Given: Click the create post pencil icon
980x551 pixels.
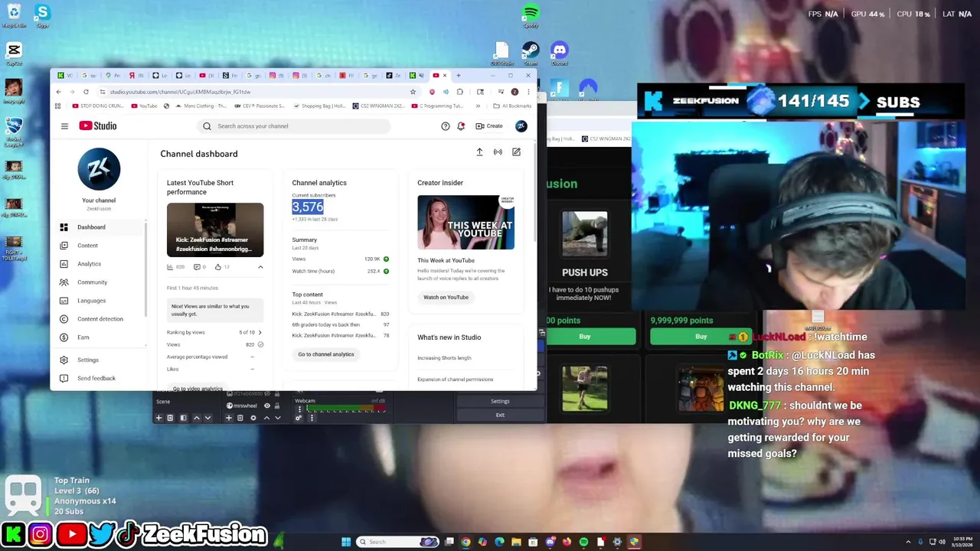Looking at the screenshot, I should [x=516, y=152].
